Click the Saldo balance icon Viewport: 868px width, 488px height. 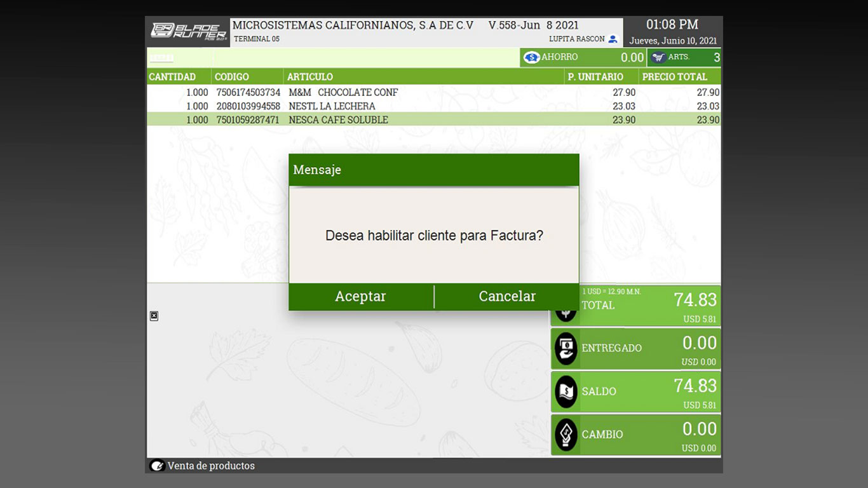[x=566, y=392]
